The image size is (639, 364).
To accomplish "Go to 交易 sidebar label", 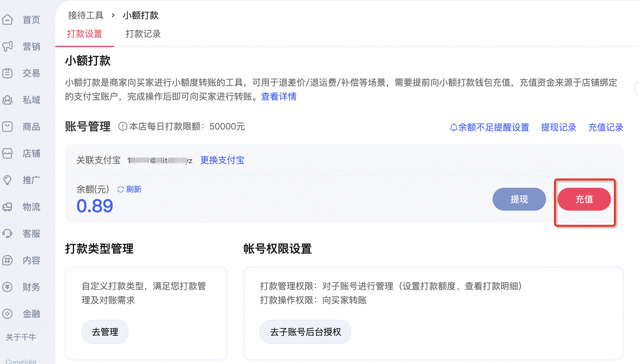I will pyautogui.click(x=32, y=73).
